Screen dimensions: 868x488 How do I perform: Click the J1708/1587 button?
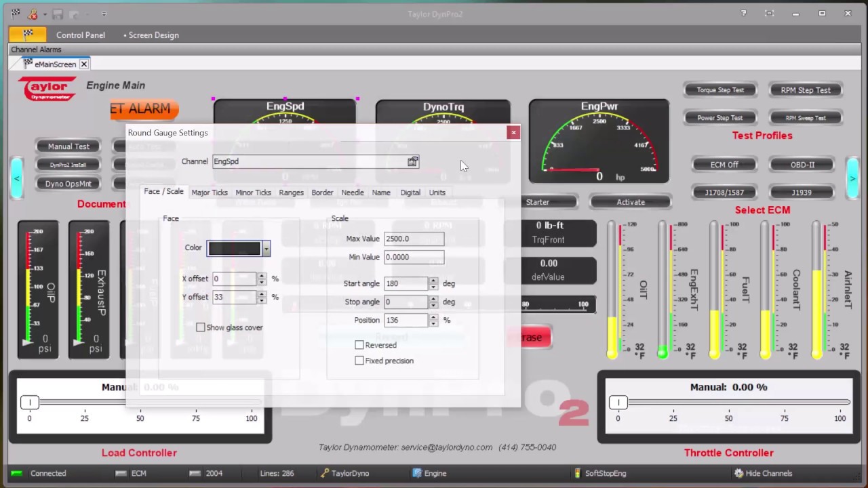click(x=724, y=192)
